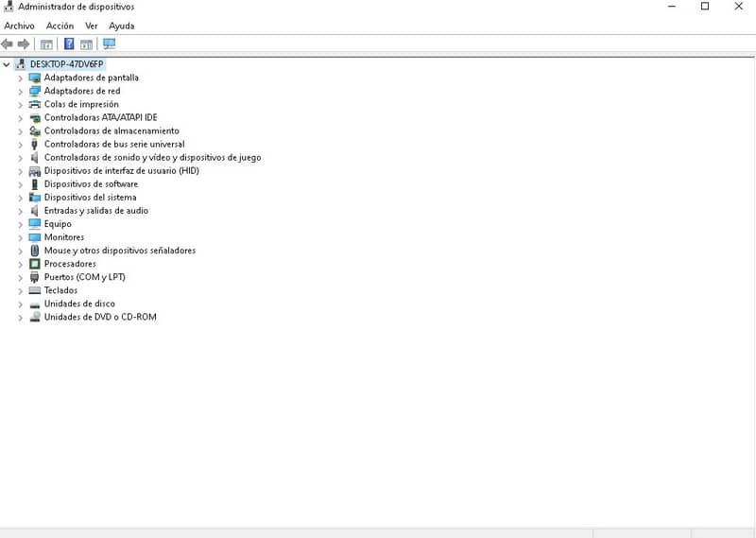The width and height of the screenshot is (756, 538).
Task: Click the Teclados keyboard icon
Action: (35, 290)
